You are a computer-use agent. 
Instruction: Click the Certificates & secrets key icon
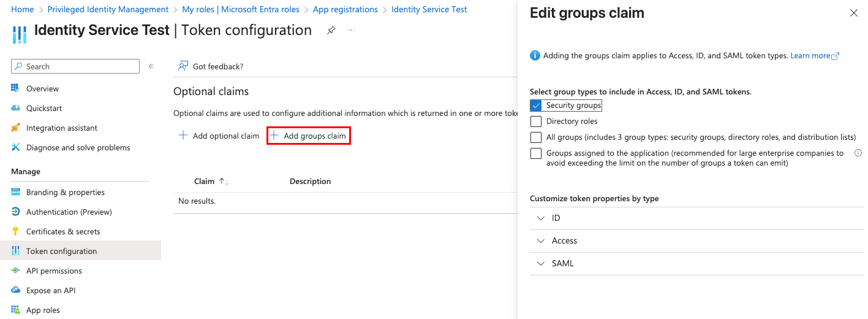pos(16,231)
